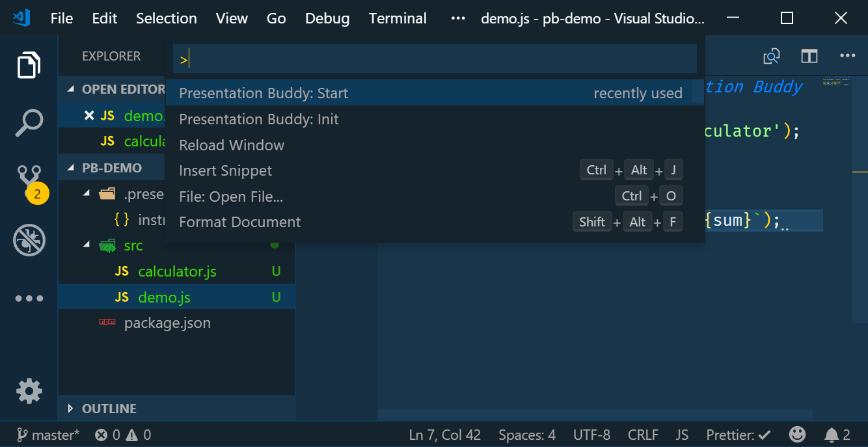Click the Prettier status item
The image size is (868, 447).
click(x=739, y=435)
